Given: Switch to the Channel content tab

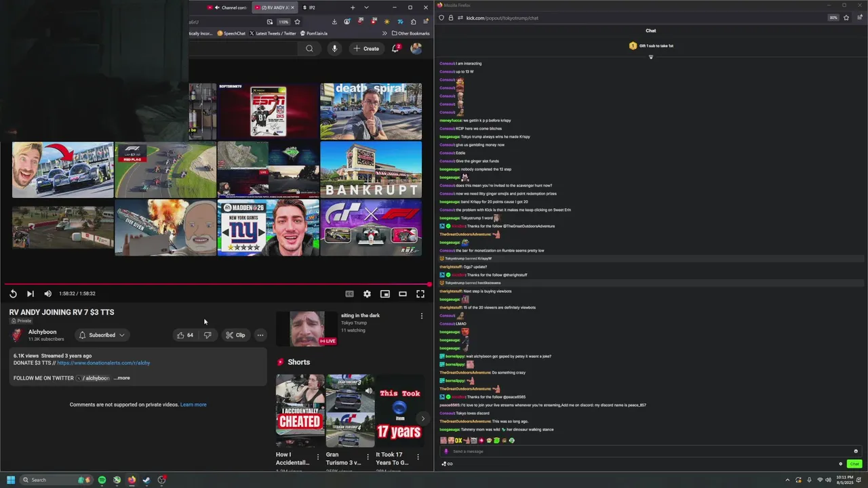Looking at the screenshot, I should 229,7.
